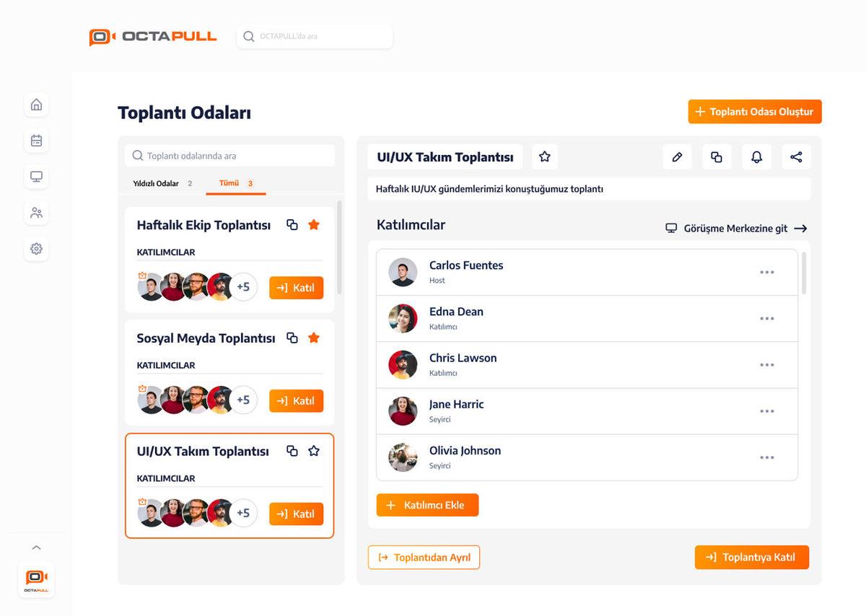866x616 pixels.
Task: Open the screen/meetings icon in sidebar
Action: pos(36,176)
